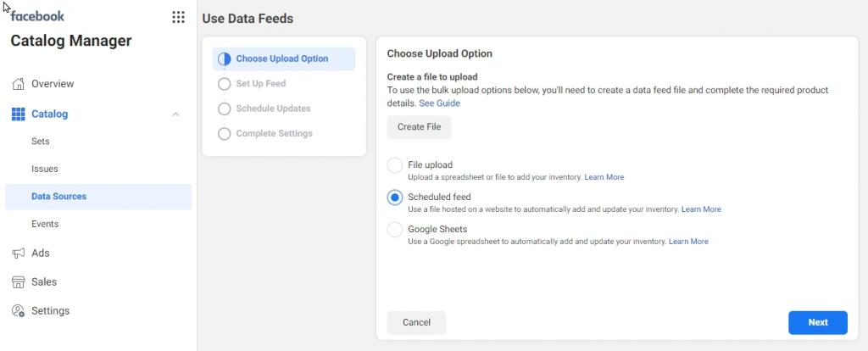
Task: Click the Ads megaphone icon
Action: (19, 253)
